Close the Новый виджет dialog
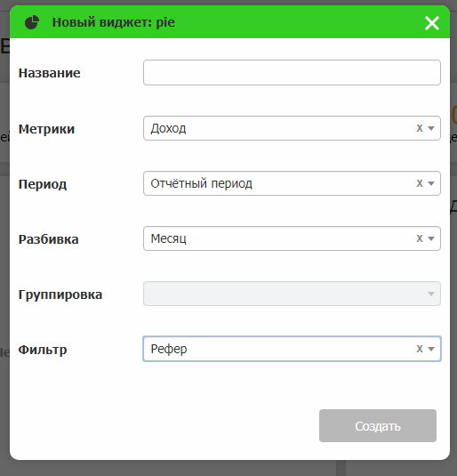Viewport: 457px width, 476px height. [432, 23]
